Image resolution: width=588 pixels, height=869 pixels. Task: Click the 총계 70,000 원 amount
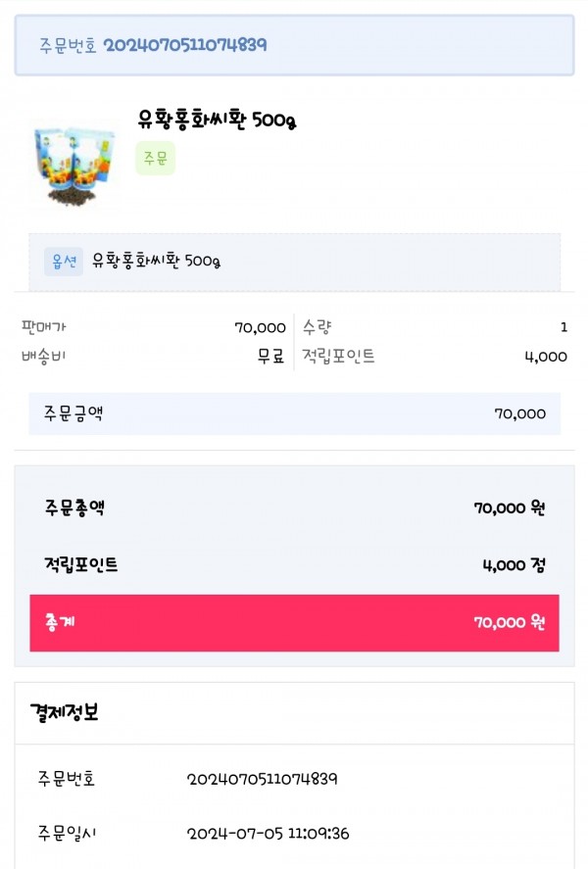point(510,622)
